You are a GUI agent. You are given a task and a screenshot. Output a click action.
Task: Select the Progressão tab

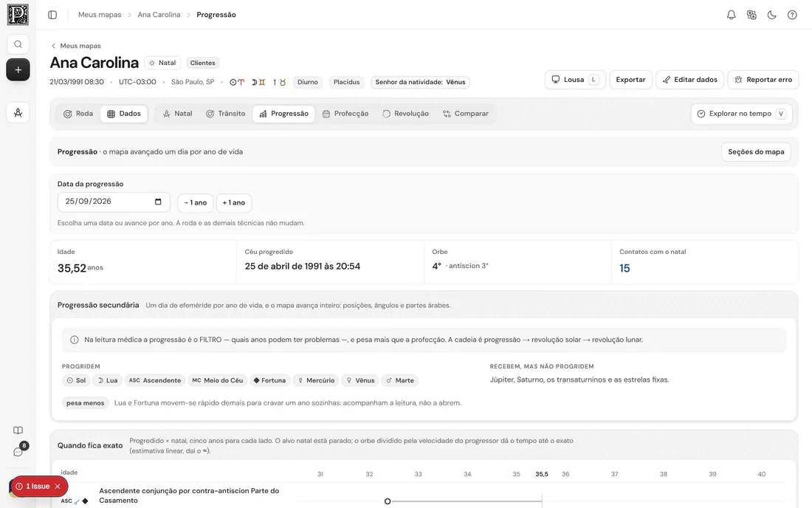click(x=283, y=114)
